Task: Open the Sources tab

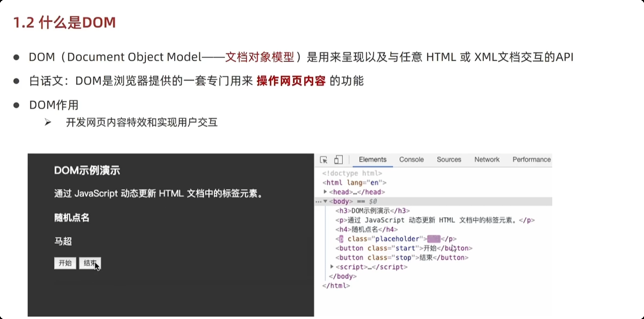Action: [x=449, y=160]
